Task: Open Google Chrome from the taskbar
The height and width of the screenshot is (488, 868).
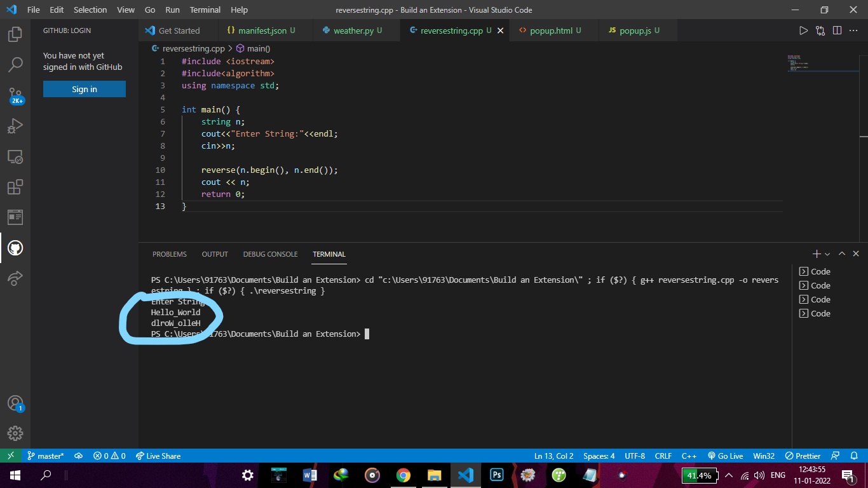Action: (x=403, y=475)
